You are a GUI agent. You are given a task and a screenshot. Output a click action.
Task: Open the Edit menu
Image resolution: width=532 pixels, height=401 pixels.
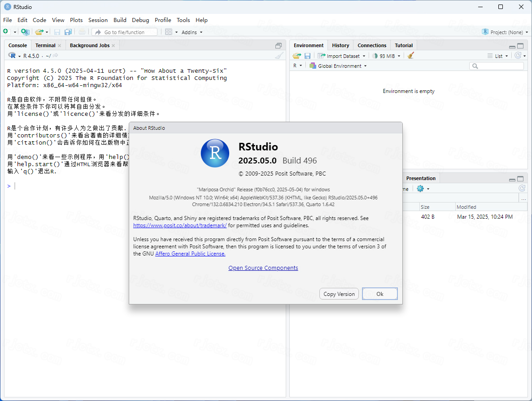[22, 20]
